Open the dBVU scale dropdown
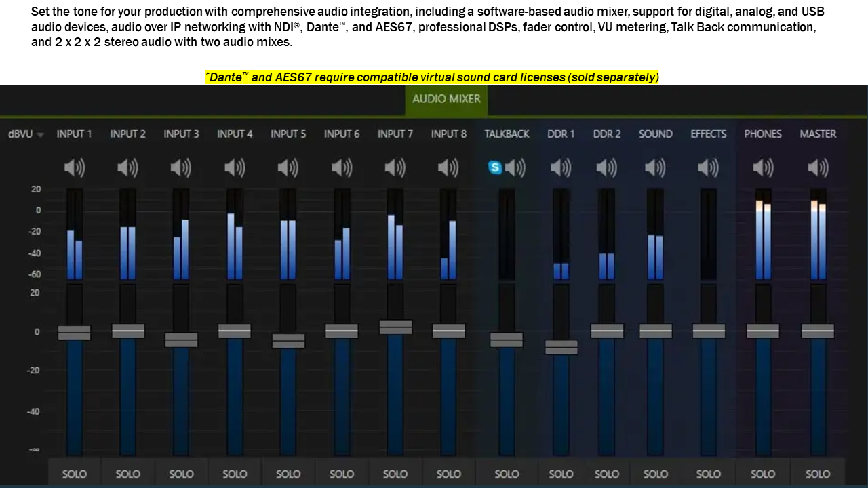 pos(26,134)
